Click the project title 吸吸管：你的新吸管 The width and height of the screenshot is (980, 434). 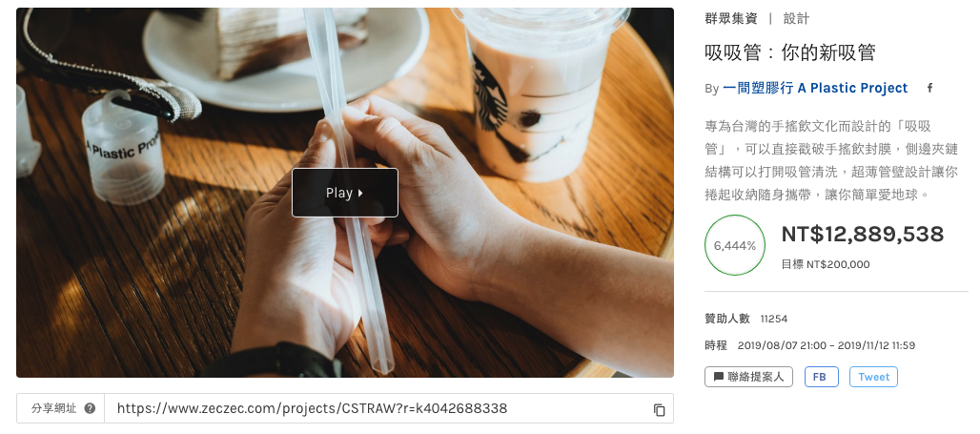point(790,52)
